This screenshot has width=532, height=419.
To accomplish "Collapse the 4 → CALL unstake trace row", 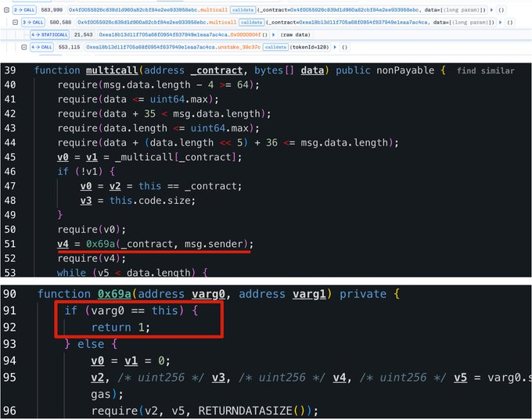I will coord(23,47).
